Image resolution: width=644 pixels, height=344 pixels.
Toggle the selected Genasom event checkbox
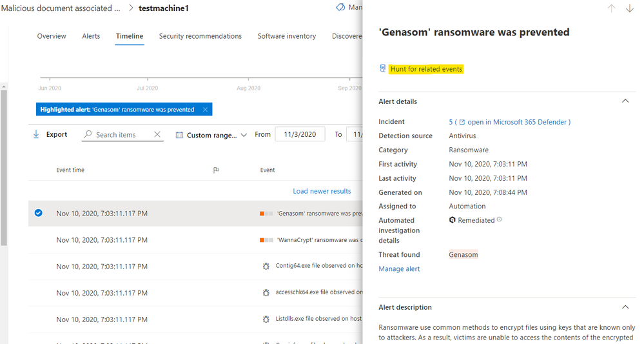click(39, 213)
